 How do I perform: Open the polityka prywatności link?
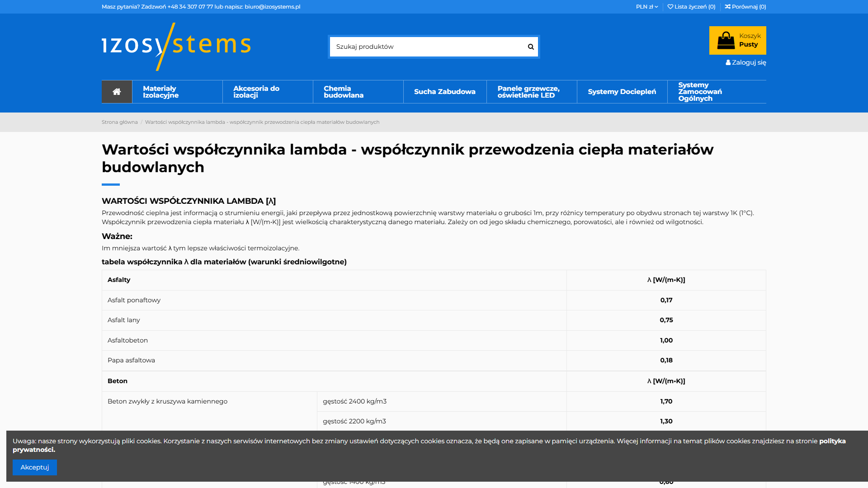tap(832, 441)
